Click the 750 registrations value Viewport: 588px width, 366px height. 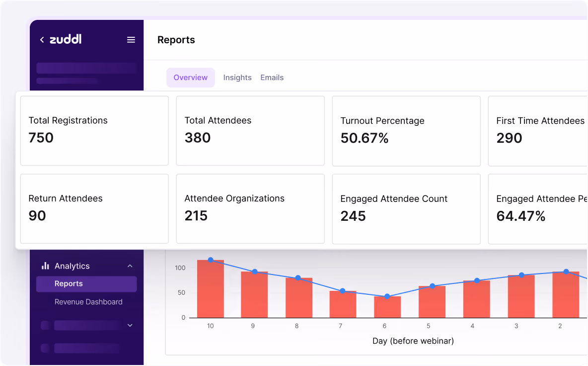pos(41,138)
